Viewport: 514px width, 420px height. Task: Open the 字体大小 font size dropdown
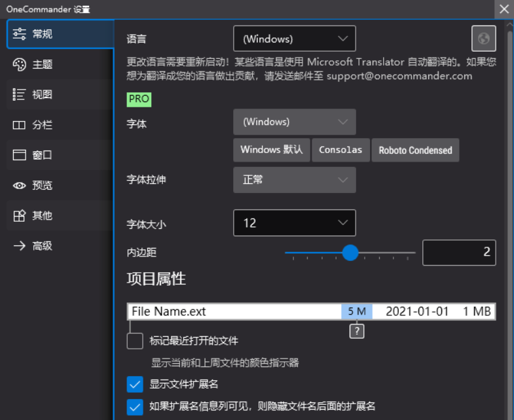click(x=295, y=223)
